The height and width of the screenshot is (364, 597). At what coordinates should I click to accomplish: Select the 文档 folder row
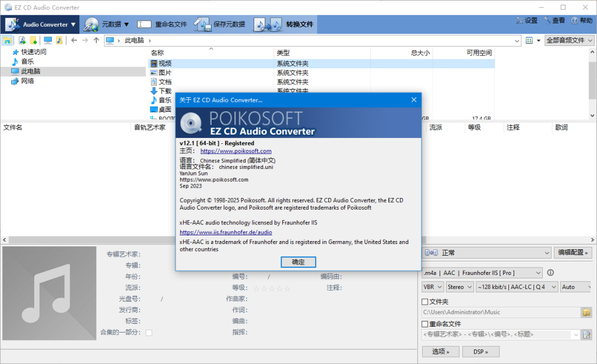tap(322, 82)
